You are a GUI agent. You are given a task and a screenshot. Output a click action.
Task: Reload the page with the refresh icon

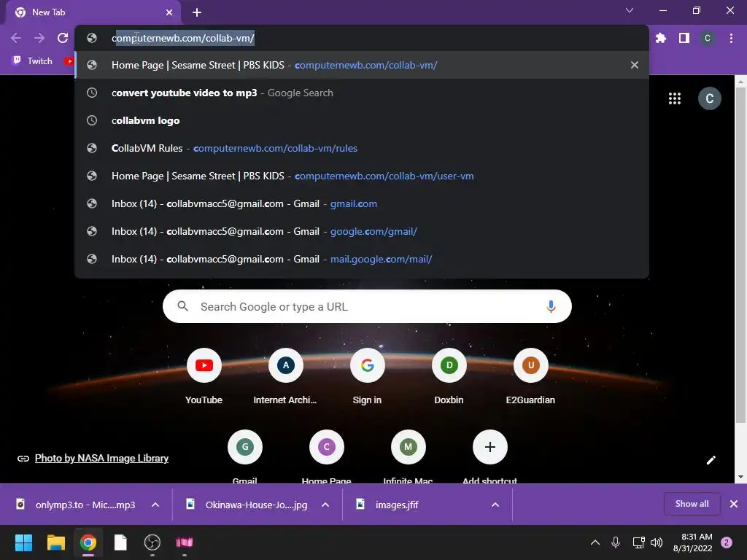[63, 38]
